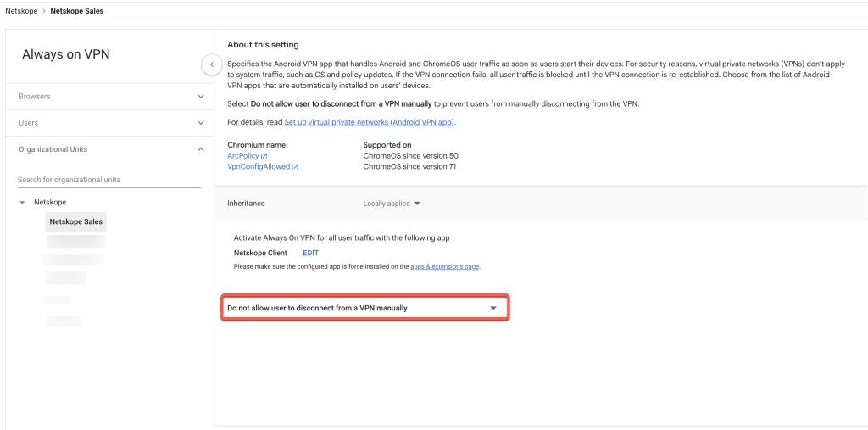Image resolution: width=868 pixels, height=430 pixels.
Task: Collapse the Organizational Units section
Action: click(x=109, y=149)
